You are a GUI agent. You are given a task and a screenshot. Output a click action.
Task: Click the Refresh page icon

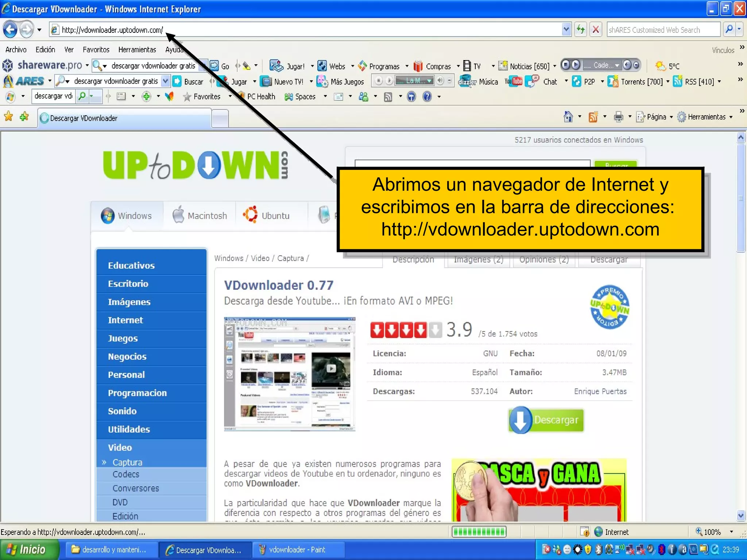click(x=581, y=30)
